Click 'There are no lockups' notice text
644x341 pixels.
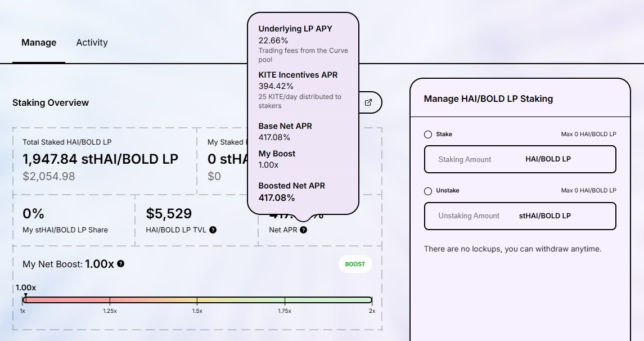coord(512,249)
